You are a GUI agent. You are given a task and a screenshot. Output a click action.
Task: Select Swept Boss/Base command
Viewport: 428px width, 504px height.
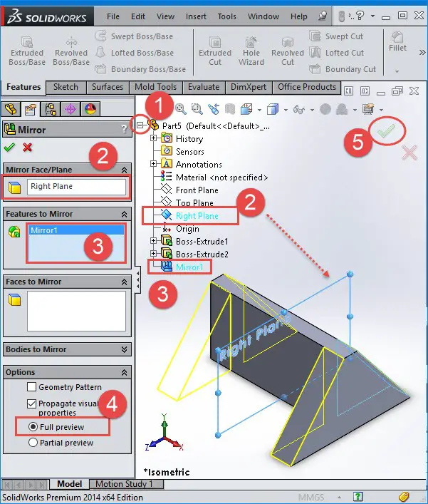(x=134, y=36)
